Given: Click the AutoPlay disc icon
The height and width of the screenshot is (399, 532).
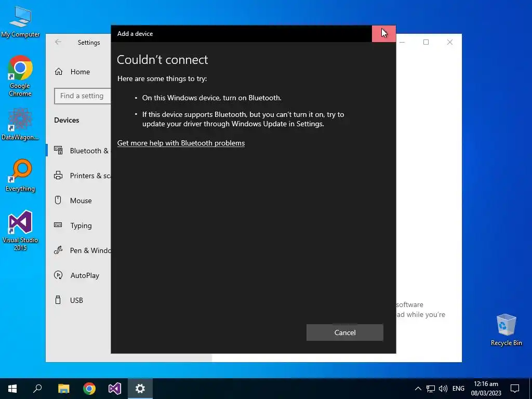Looking at the screenshot, I should pyautogui.click(x=58, y=275).
